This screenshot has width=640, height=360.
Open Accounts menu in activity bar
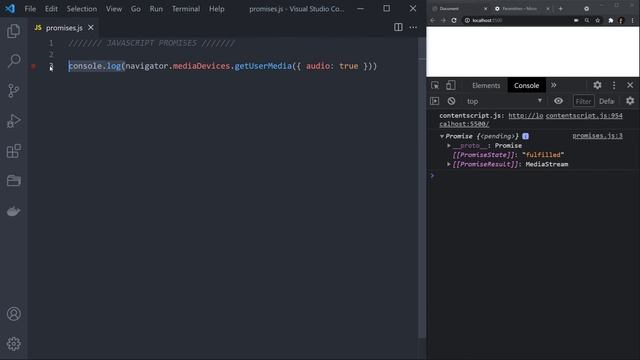pyautogui.click(x=13, y=314)
